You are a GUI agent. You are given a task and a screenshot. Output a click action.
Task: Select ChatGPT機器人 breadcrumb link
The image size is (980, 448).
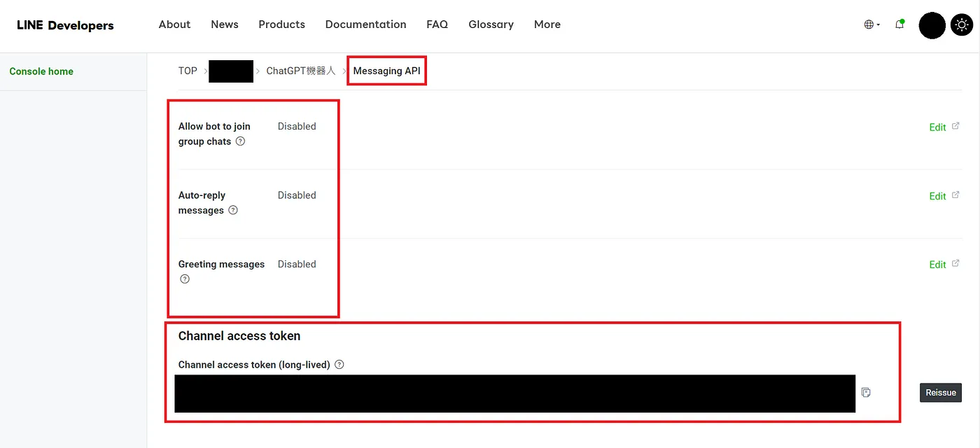click(301, 71)
